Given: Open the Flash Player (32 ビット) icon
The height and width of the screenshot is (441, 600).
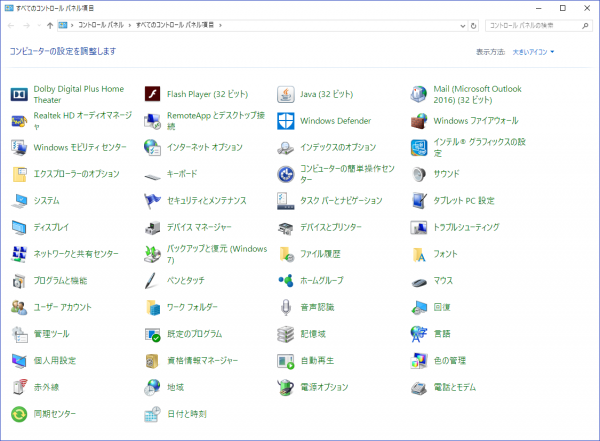Looking at the screenshot, I should pos(152,94).
